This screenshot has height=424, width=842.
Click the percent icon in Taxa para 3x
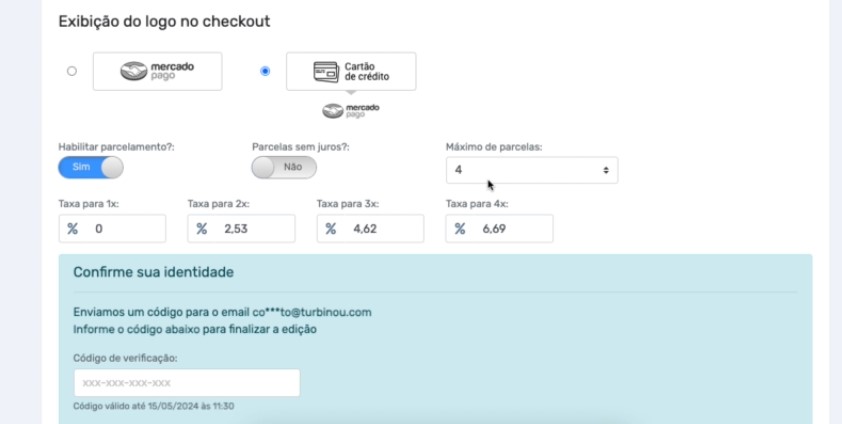pyautogui.click(x=331, y=229)
